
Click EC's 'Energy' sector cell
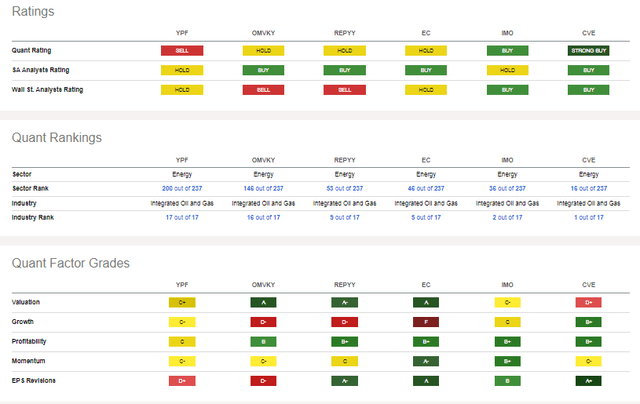(426, 174)
